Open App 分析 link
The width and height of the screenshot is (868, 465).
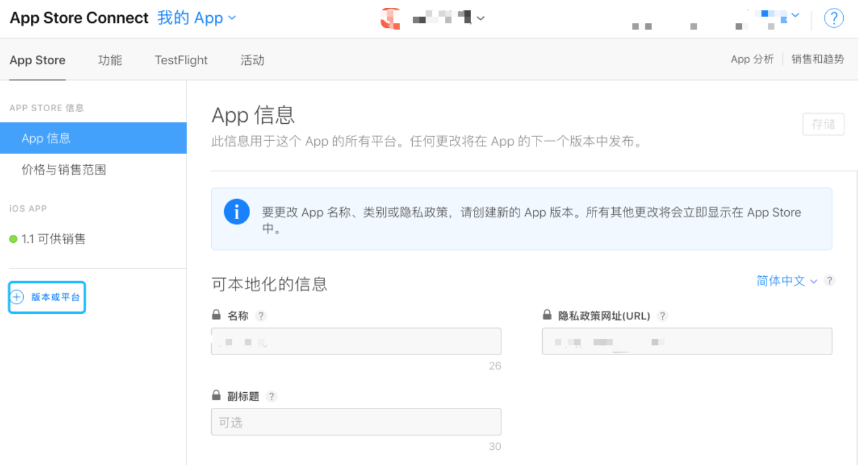[752, 59]
